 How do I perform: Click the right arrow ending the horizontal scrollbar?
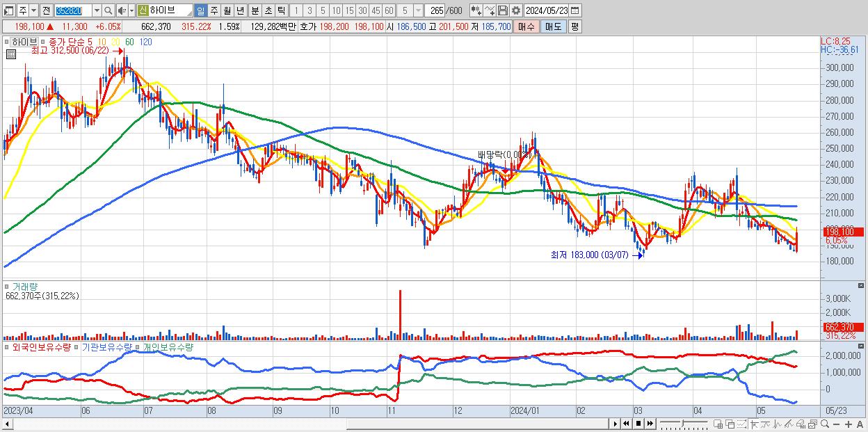point(614,424)
